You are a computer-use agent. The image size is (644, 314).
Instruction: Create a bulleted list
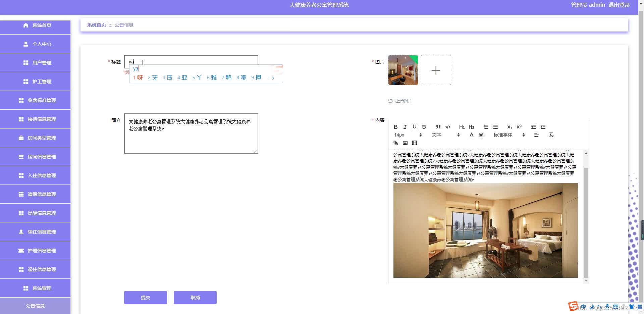[x=495, y=127]
